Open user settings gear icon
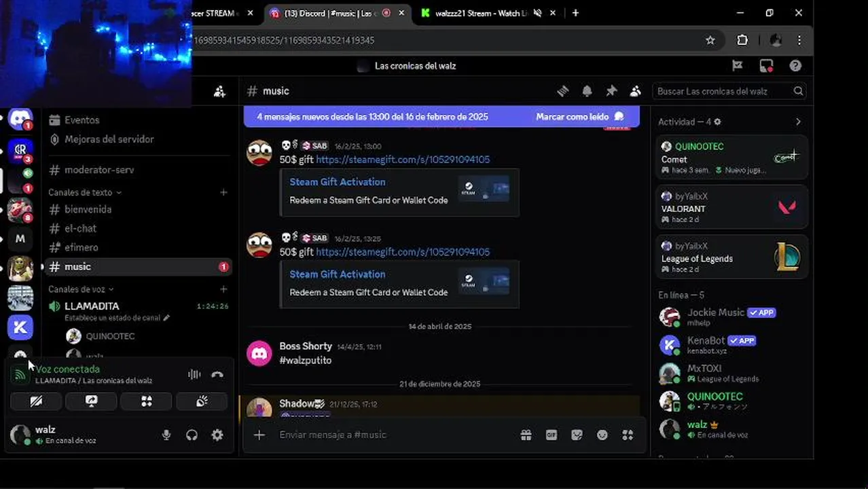 click(x=217, y=435)
